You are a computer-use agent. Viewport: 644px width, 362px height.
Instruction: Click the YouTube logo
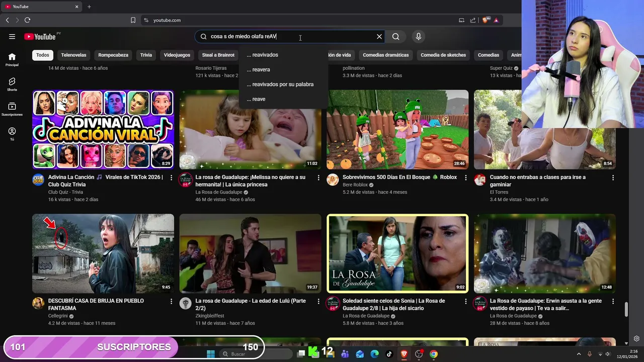(x=40, y=36)
